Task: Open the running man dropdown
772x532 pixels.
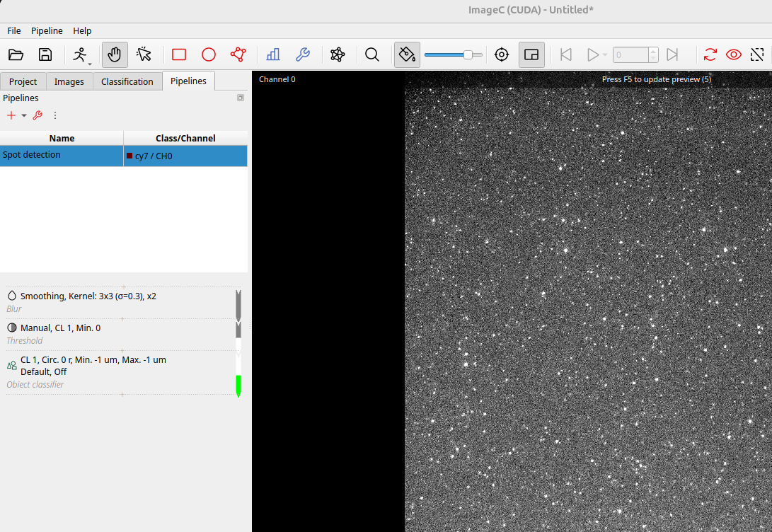Action: 81,54
